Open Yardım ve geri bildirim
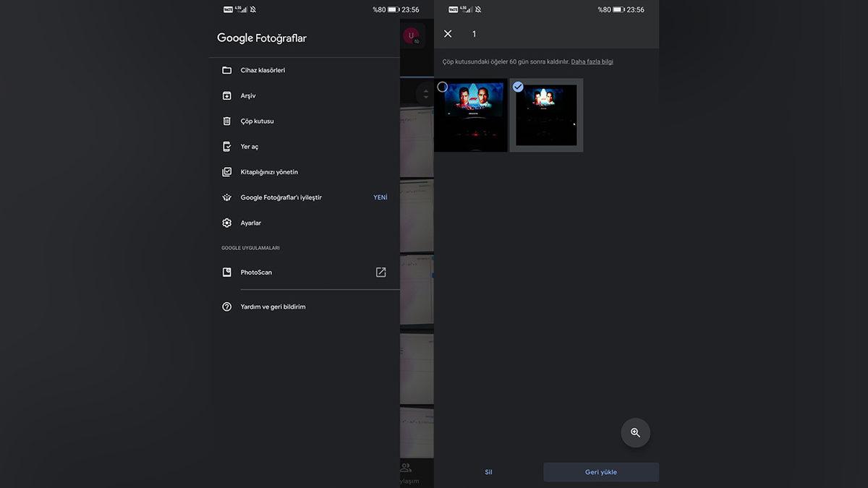Viewport: 868px width, 488px height. 273,307
